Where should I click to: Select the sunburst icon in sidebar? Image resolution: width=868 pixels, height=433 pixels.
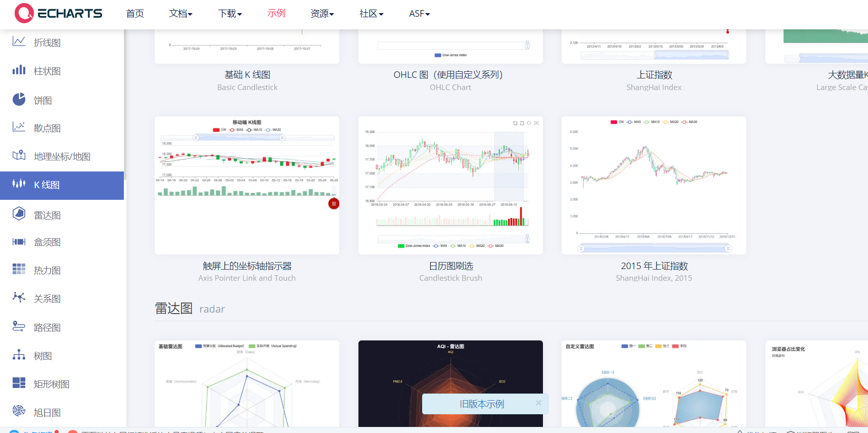pyautogui.click(x=19, y=410)
